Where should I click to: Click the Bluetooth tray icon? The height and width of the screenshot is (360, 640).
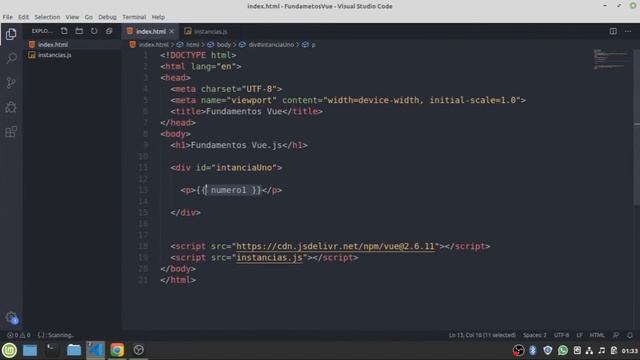click(x=533, y=350)
